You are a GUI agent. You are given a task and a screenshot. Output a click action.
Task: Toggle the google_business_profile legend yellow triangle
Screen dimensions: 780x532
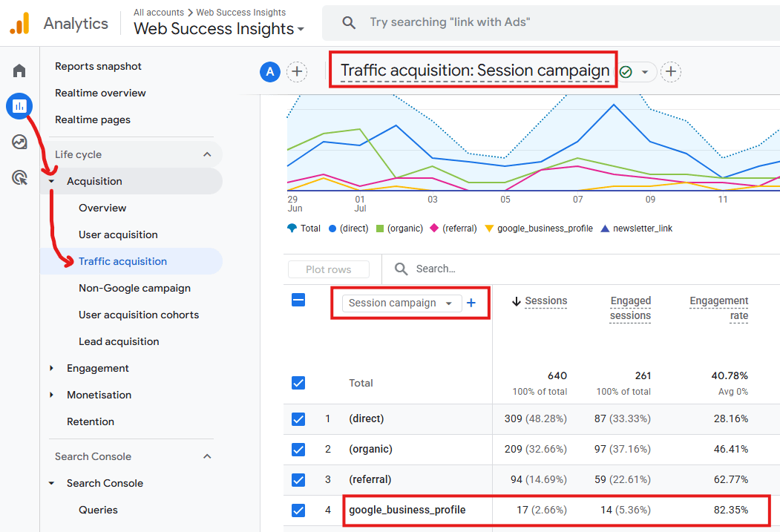(x=489, y=229)
